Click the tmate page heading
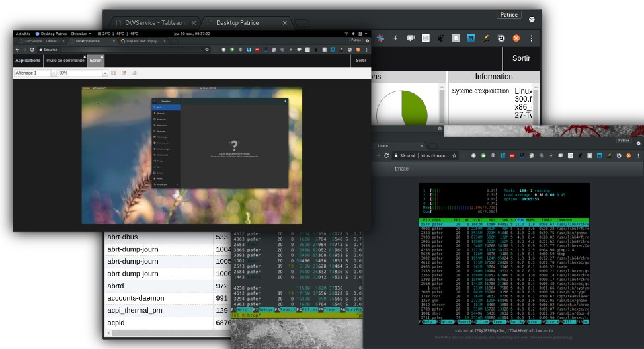This screenshot has width=644, height=349. [401, 169]
